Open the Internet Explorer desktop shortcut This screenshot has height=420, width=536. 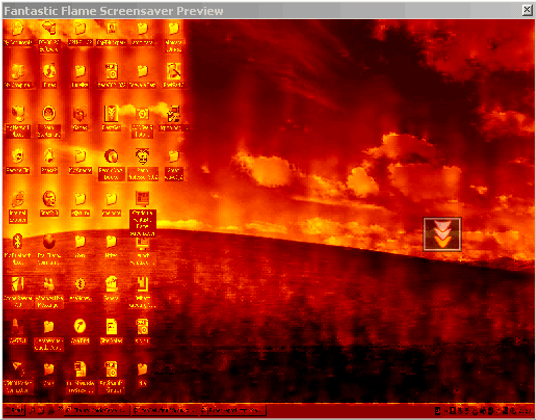17,199
